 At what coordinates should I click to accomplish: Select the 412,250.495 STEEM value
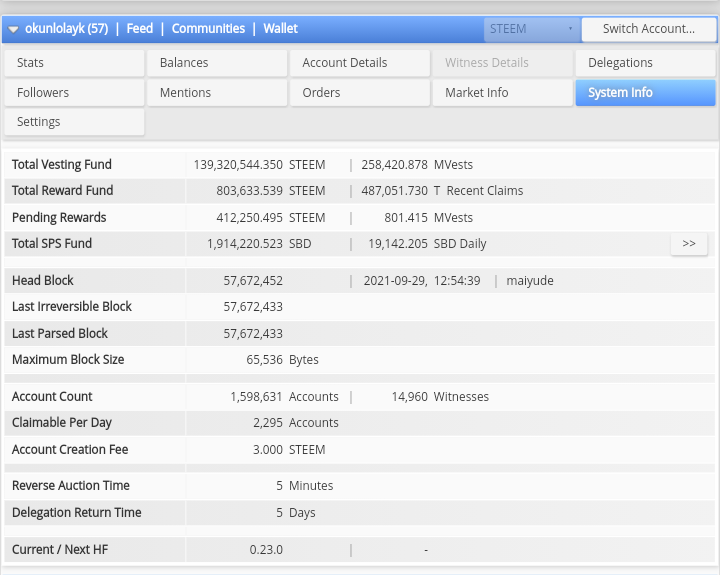pyautogui.click(x=270, y=218)
